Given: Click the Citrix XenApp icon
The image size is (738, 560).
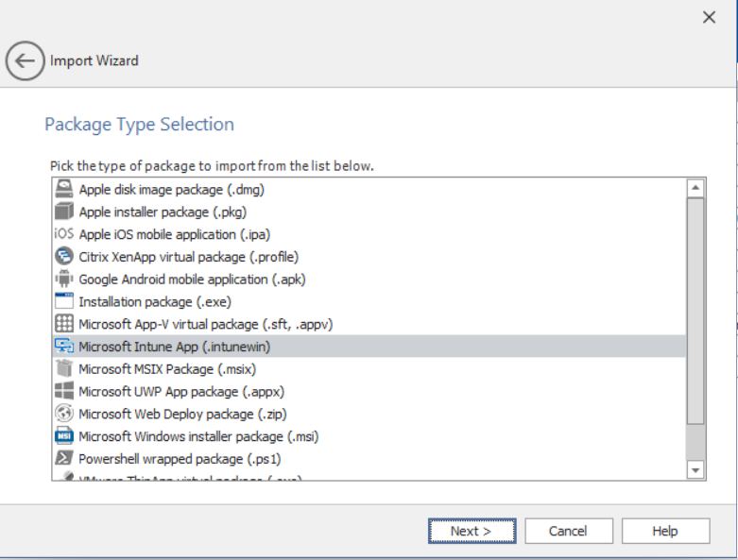Looking at the screenshot, I should pos(64,256).
